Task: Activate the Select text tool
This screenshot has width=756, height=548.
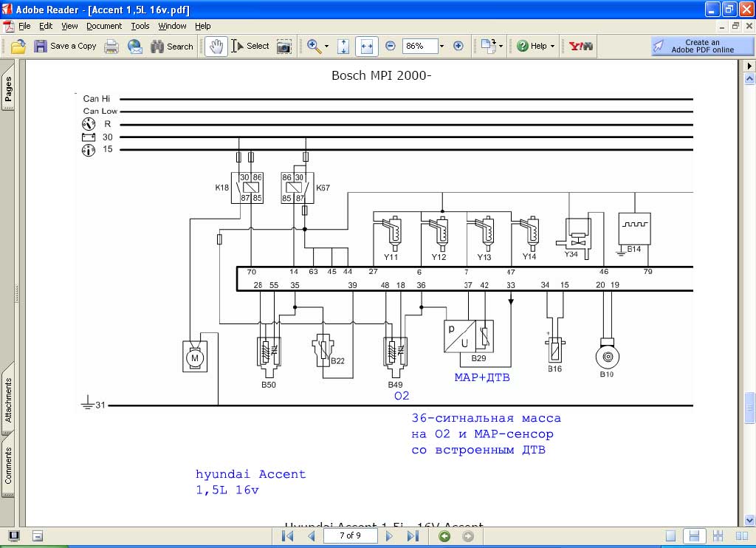Action: [x=250, y=47]
